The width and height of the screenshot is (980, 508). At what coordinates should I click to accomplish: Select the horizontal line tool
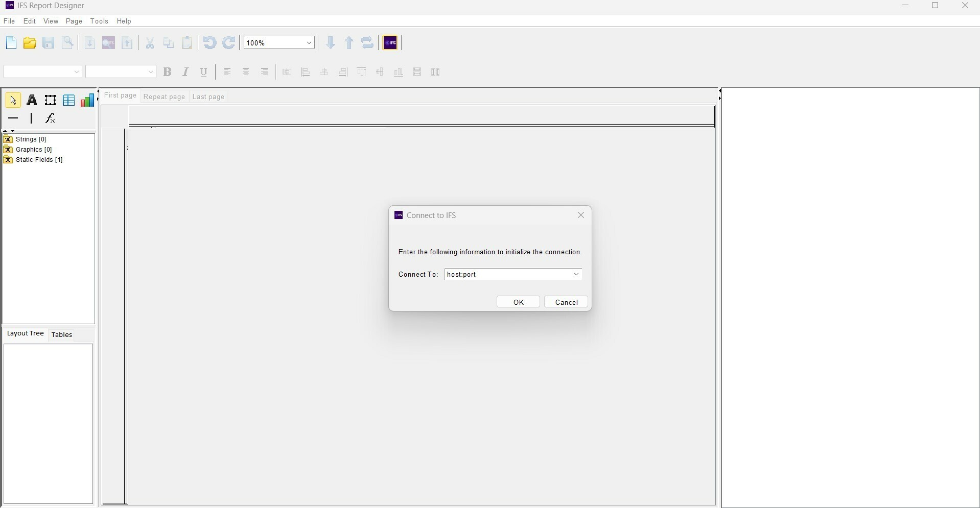(x=13, y=118)
